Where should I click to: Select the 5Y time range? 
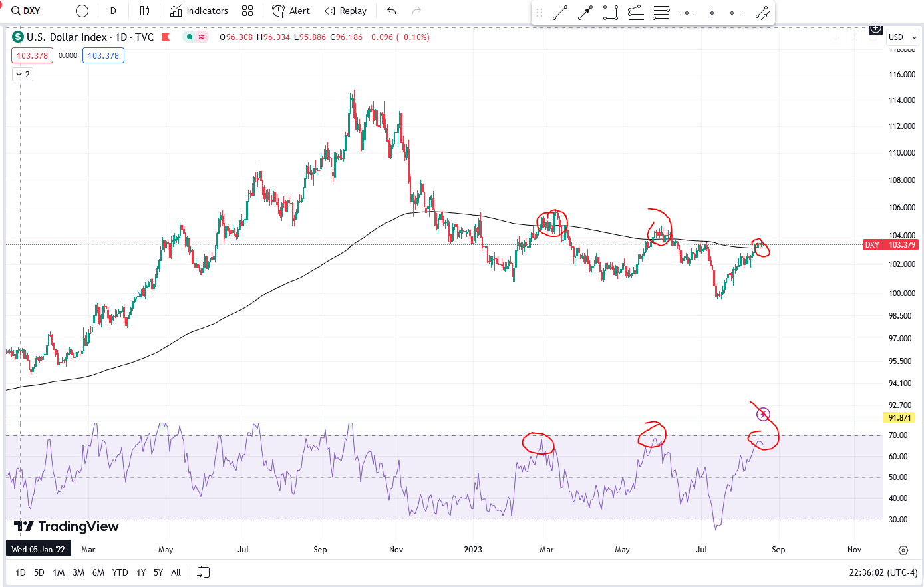coord(158,572)
